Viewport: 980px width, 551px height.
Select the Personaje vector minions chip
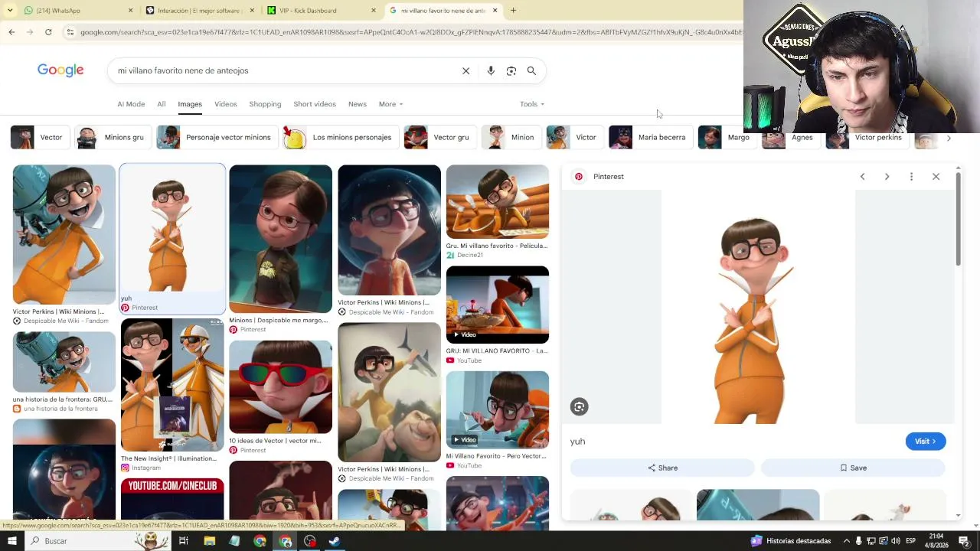[217, 138]
